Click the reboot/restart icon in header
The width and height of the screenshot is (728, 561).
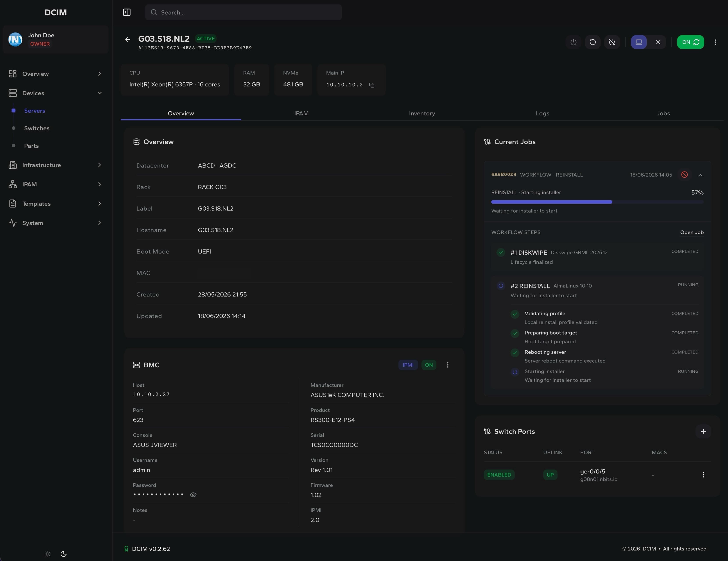pyautogui.click(x=593, y=42)
